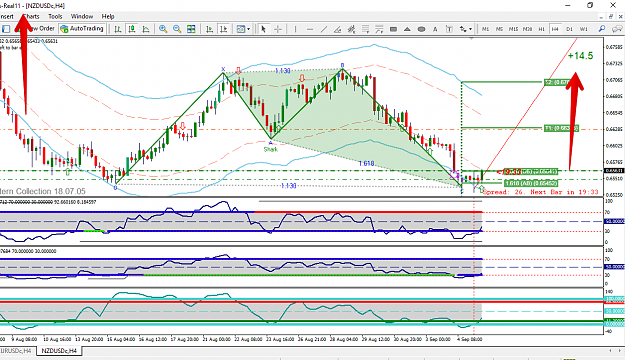
Task: Draw an ellipse shape on chart
Action: click(421, 29)
